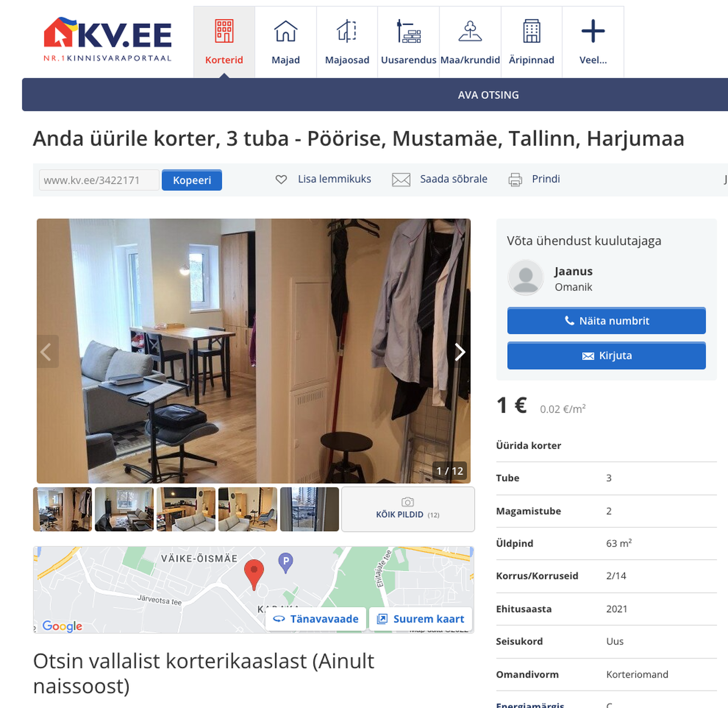Add listing to favorites with heart icon
Viewport: 728px width, 708px height.
[281, 179]
